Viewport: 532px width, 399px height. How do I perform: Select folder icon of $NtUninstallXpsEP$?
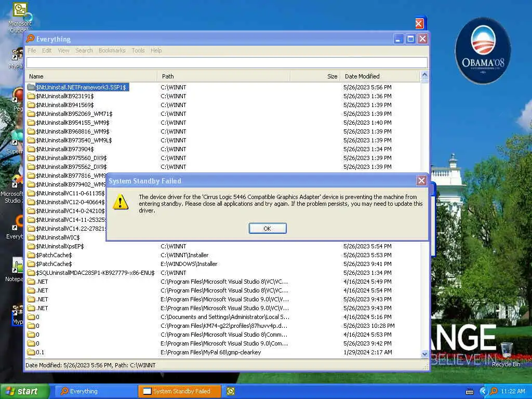pyautogui.click(x=31, y=246)
